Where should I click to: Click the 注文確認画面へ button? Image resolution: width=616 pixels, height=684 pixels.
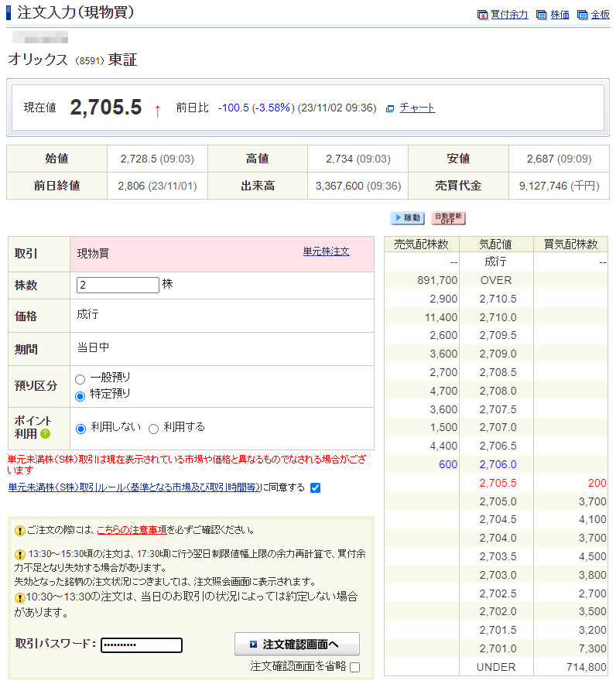297,644
